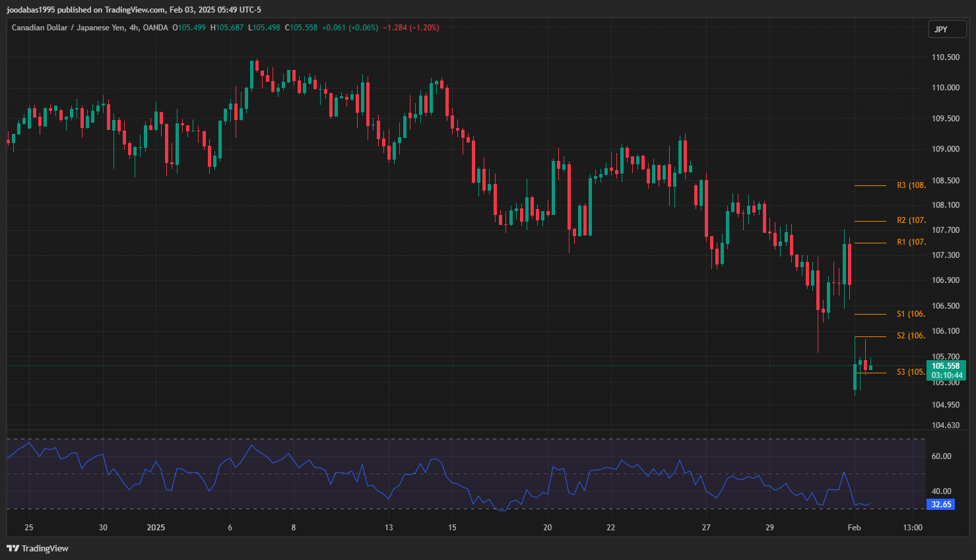Select the R1 pivot level label
The width and height of the screenshot is (976, 560).
point(911,242)
